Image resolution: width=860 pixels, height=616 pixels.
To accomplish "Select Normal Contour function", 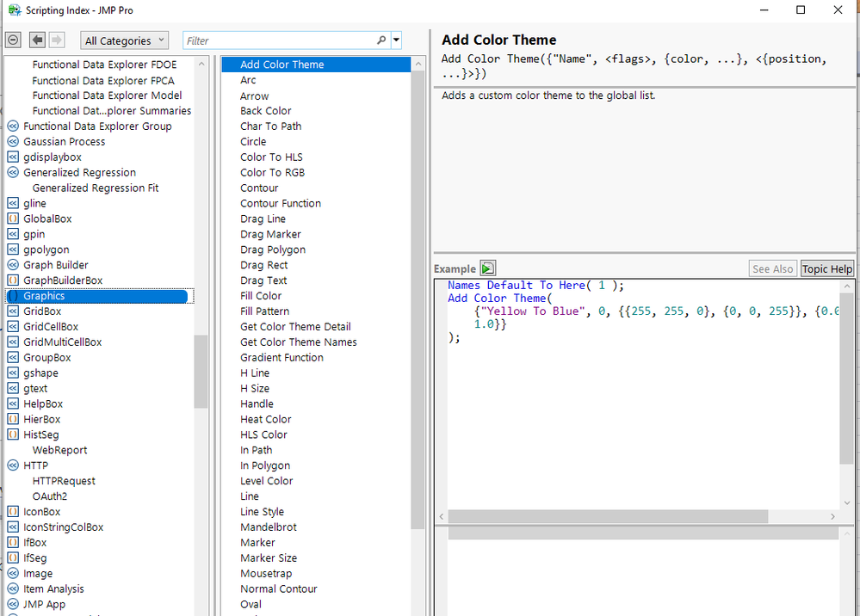I will click(279, 588).
